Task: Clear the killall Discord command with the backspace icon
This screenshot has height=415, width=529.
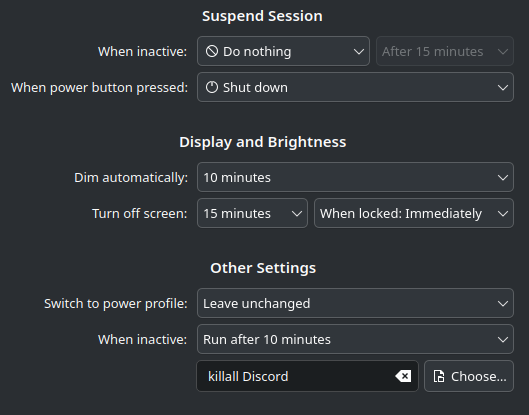Action: coord(403,376)
